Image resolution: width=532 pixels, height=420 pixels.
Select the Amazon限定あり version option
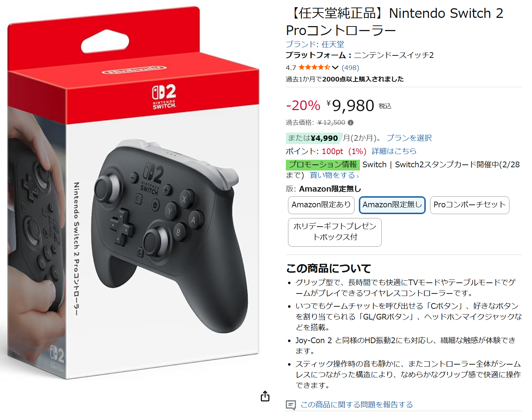321,205
